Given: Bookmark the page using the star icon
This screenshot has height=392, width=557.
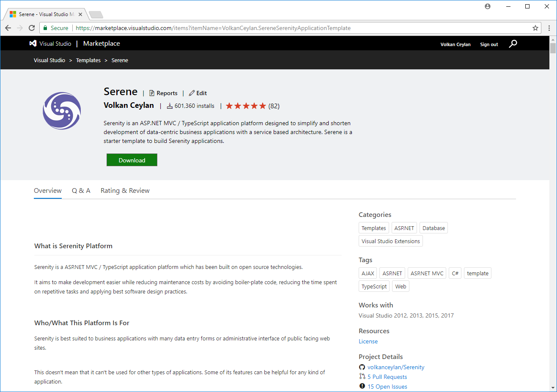Looking at the screenshot, I should [535, 28].
